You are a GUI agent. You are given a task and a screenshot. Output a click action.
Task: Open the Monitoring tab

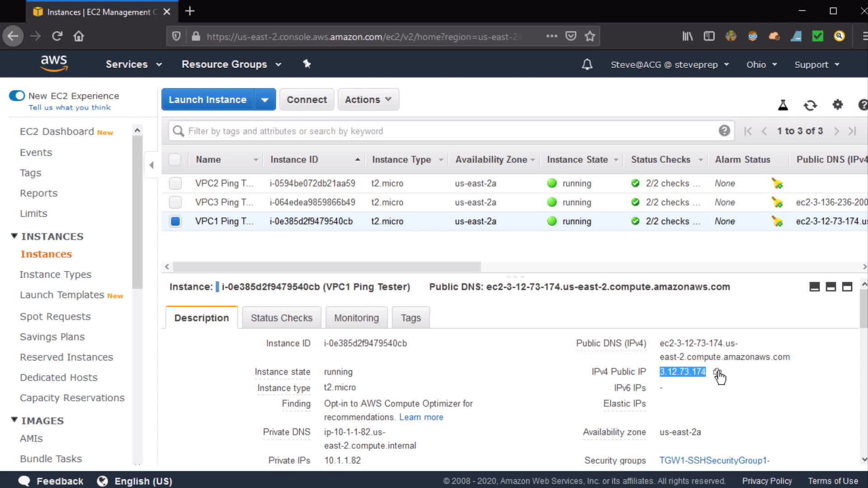tap(356, 318)
